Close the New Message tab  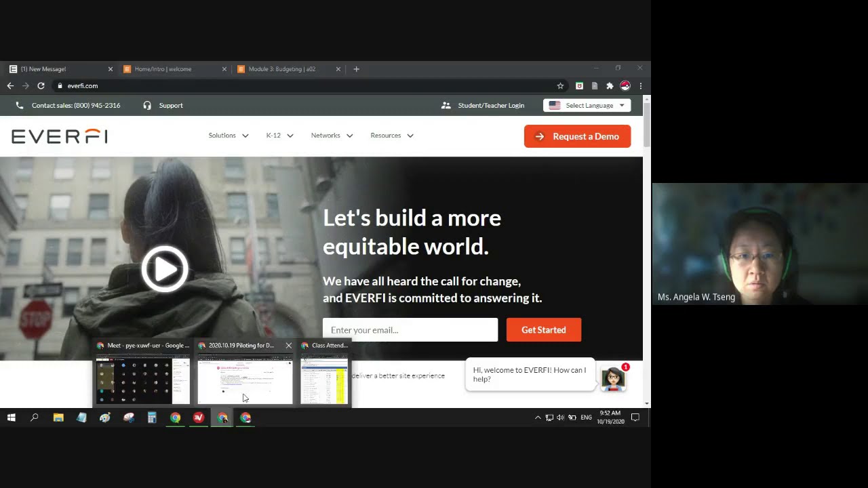111,69
